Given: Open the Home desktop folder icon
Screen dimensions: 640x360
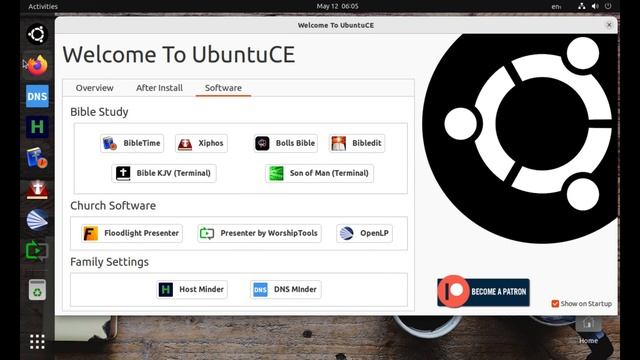Looking at the screenshot, I should (x=588, y=330).
